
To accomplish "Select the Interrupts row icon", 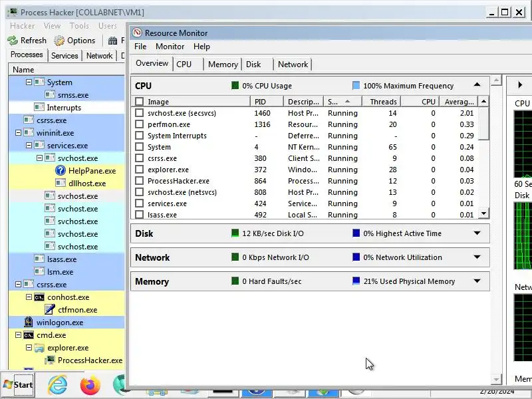I will click(x=39, y=107).
